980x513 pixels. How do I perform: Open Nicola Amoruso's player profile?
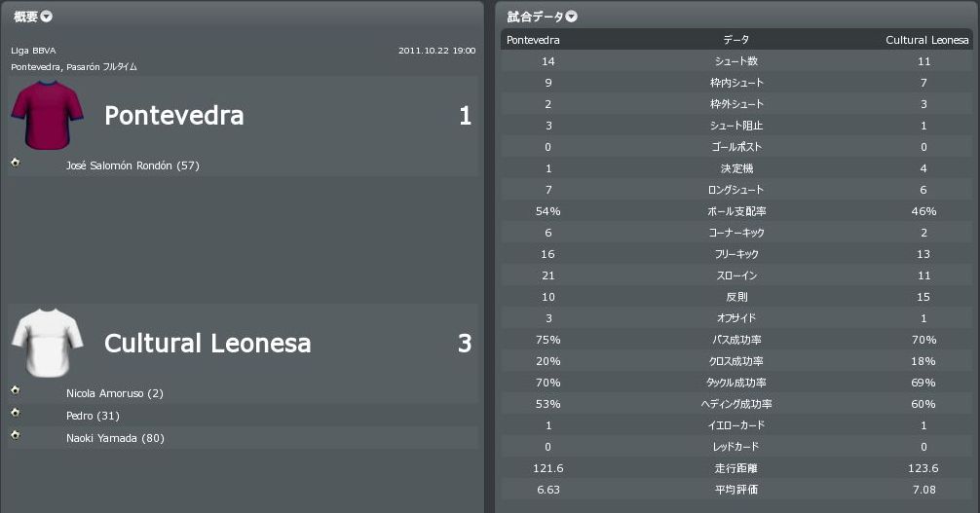point(114,393)
